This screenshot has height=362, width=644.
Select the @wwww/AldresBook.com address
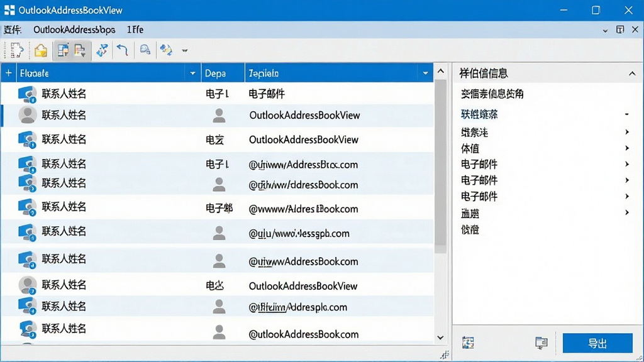[x=303, y=209]
